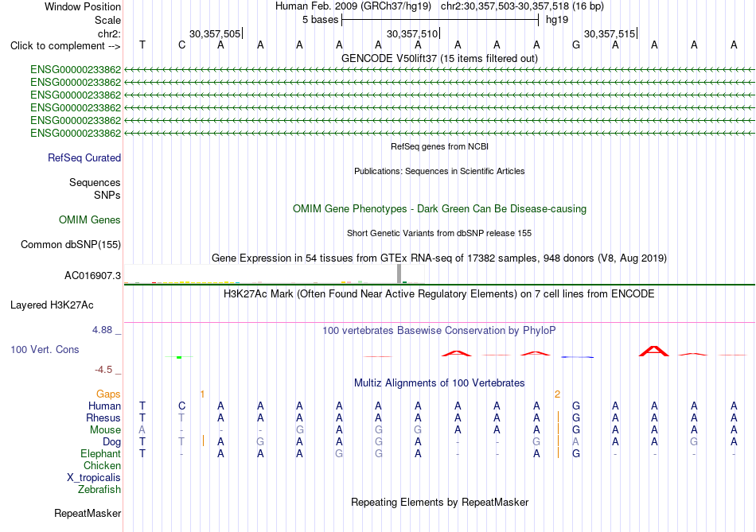Image resolution: width=756 pixels, height=532 pixels.
Task: Select the Elephant species label
Action: pyautogui.click(x=100, y=453)
